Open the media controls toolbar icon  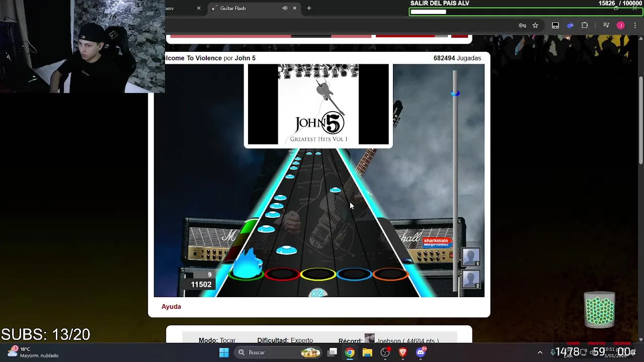tap(606, 26)
